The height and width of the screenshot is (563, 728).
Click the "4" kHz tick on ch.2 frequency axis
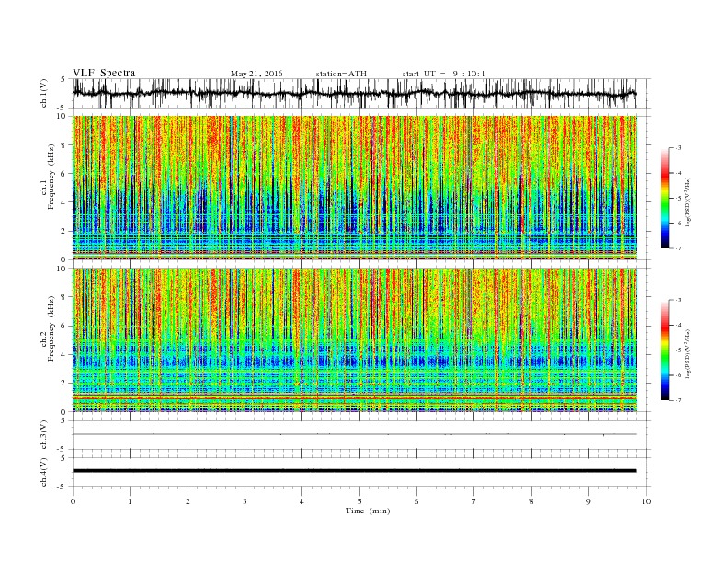click(x=63, y=355)
